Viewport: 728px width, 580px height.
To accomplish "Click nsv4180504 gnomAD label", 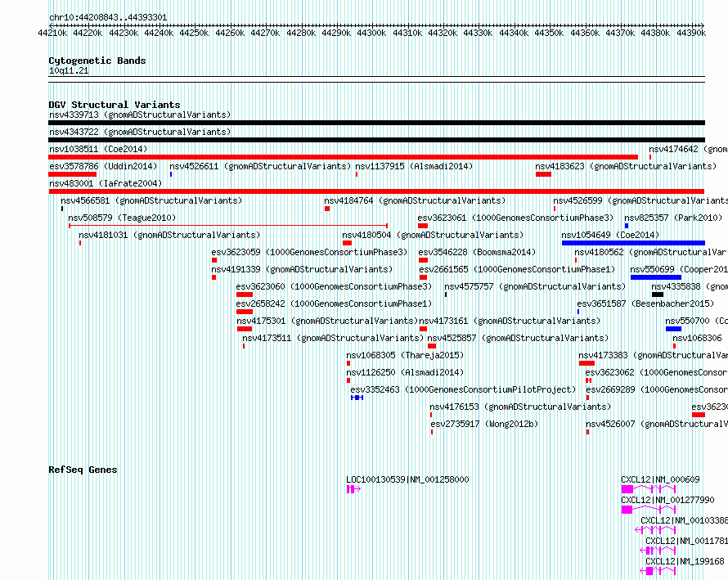I will click(433, 235).
